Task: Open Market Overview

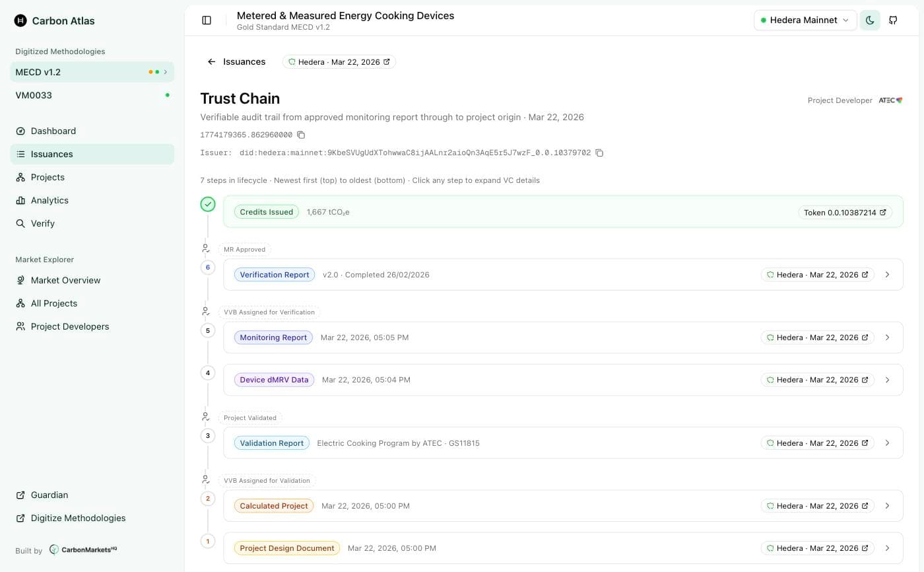Action: coord(92,280)
